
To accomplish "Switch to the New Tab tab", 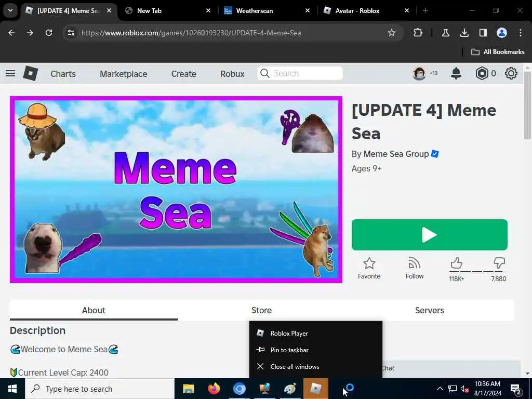I will point(168,10).
